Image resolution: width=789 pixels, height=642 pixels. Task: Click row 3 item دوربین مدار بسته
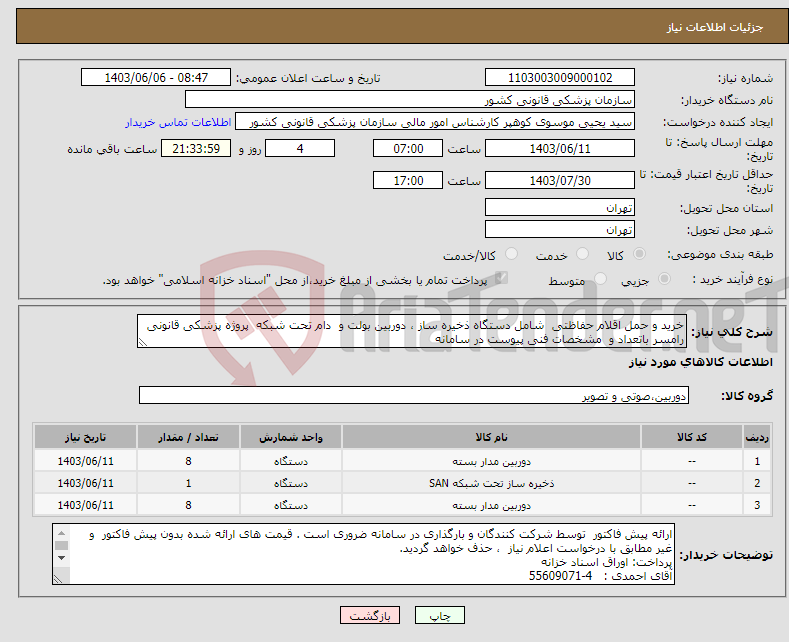[491, 505]
